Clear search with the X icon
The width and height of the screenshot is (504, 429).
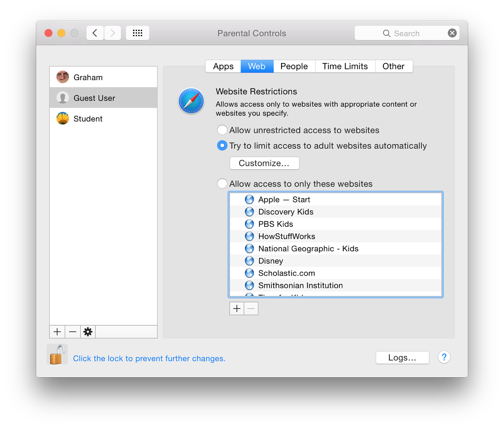click(x=452, y=33)
